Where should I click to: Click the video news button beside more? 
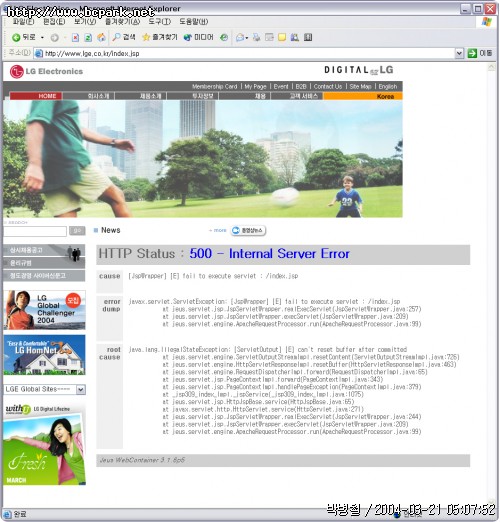tap(248, 230)
